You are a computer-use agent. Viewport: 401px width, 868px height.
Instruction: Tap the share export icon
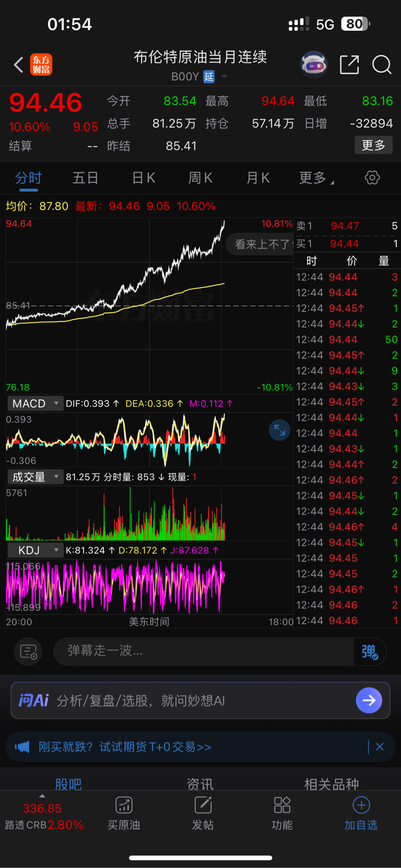click(349, 65)
